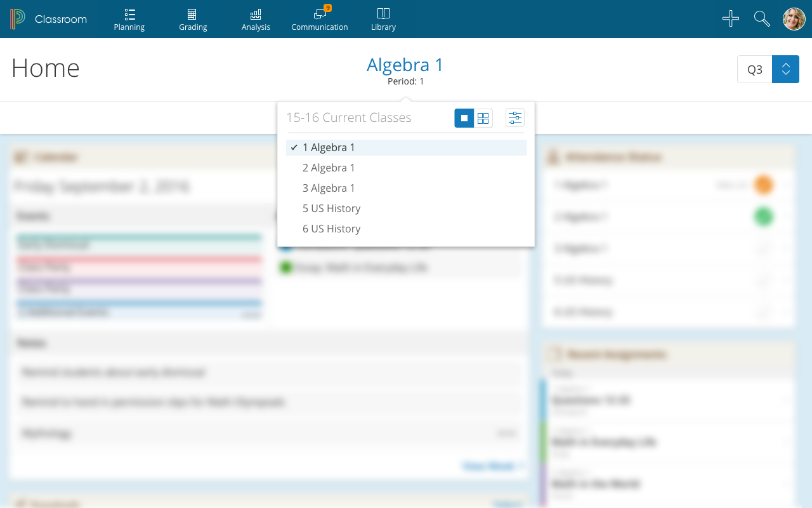812x508 pixels.
Task: Choose 5 US History from the class list
Action: point(331,208)
